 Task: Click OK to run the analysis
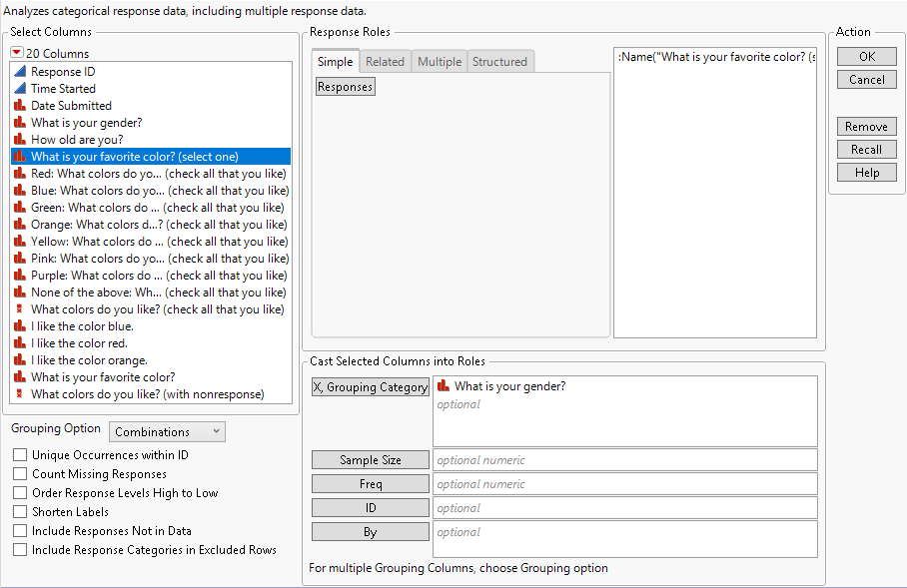coord(865,56)
